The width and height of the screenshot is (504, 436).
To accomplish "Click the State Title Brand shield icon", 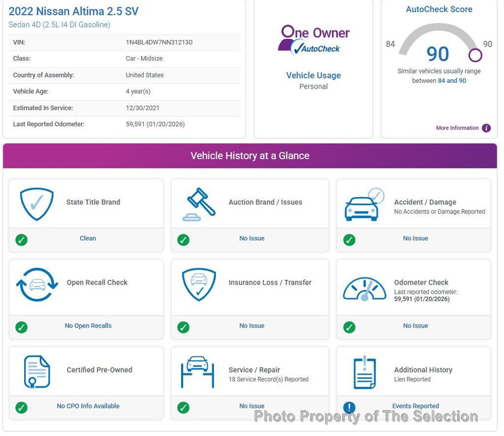I will [36, 203].
